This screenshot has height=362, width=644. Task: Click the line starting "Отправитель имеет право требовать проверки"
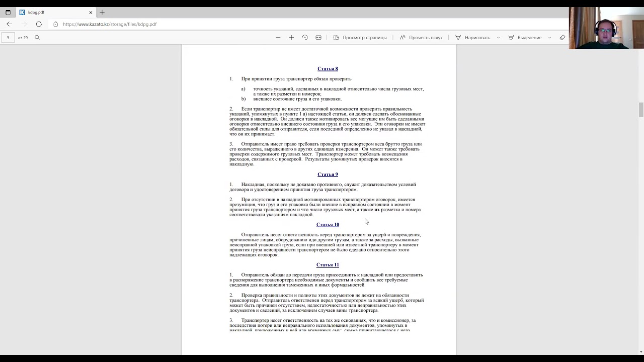point(332,144)
